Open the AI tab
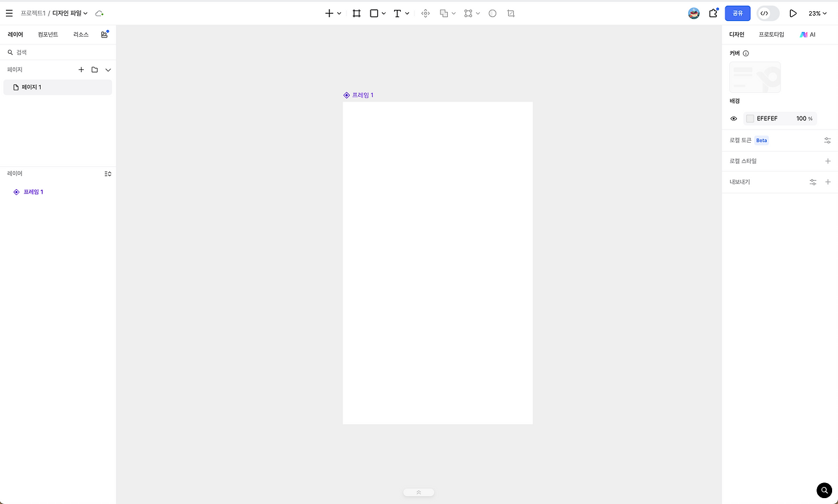The height and width of the screenshot is (504, 838). [808, 35]
